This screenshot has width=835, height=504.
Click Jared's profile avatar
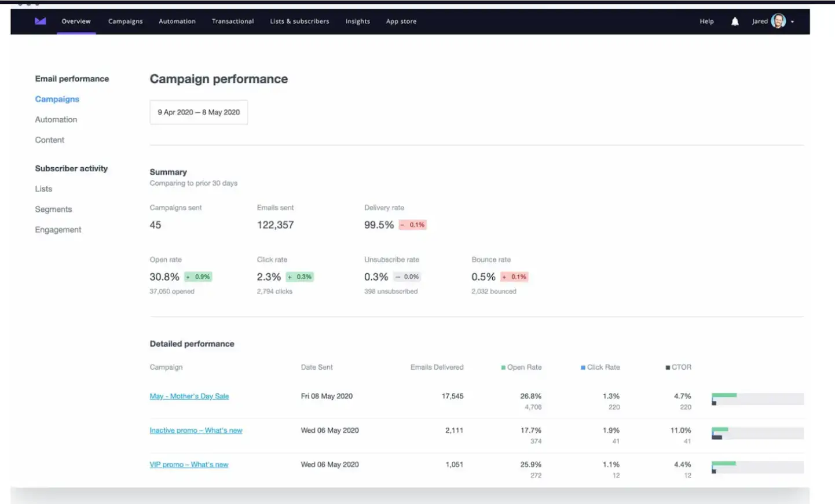[x=779, y=21]
